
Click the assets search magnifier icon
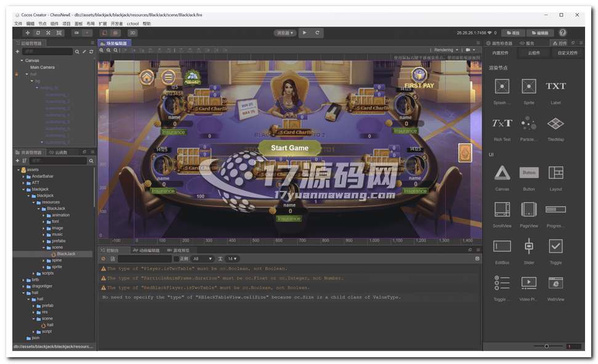pyautogui.click(x=91, y=161)
